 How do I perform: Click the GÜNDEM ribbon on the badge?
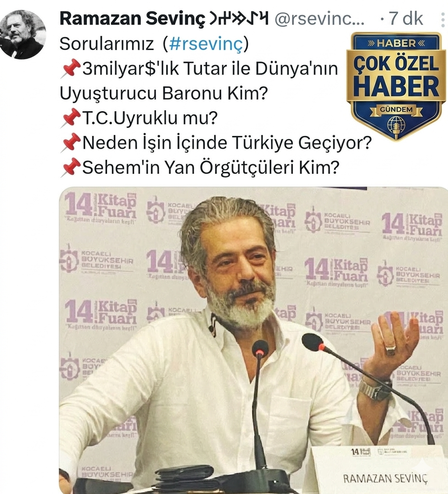[396, 110]
